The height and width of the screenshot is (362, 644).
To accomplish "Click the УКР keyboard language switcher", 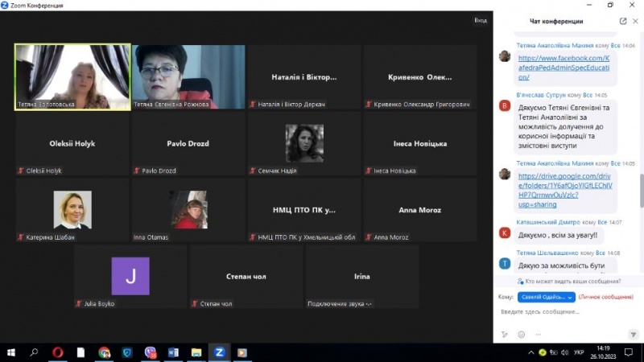I will point(577,352).
